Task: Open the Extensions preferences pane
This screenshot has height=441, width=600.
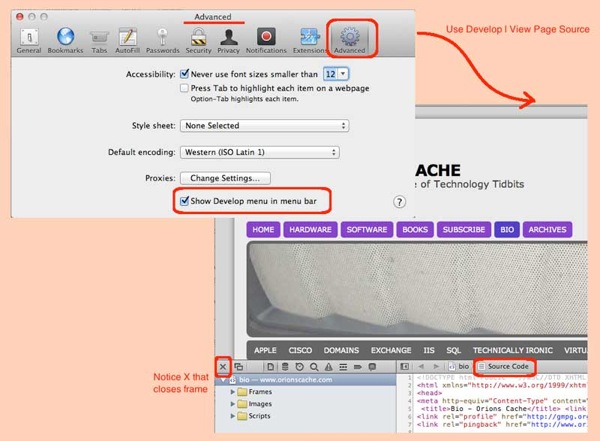Action: coord(310,41)
